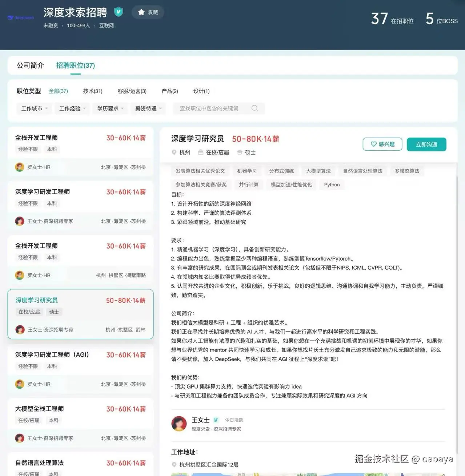
Task: Open 深度学习研发工程师（AGI）job card
Action: tap(80, 368)
